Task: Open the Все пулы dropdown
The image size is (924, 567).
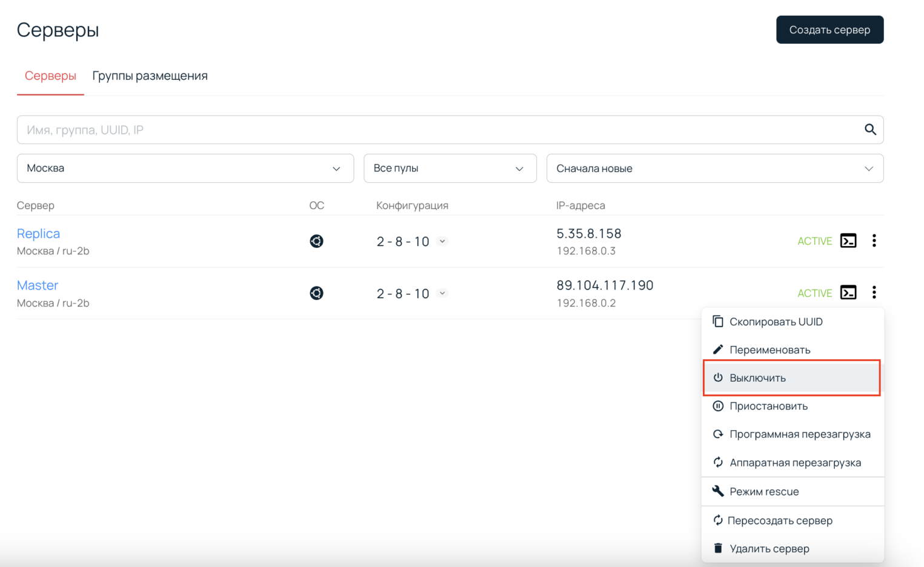Action: click(450, 168)
